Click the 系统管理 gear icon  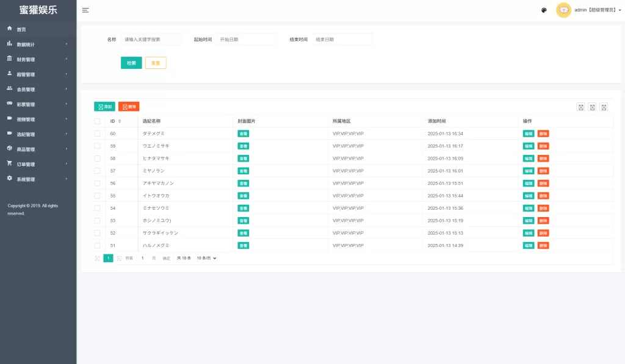(x=10, y=179)
